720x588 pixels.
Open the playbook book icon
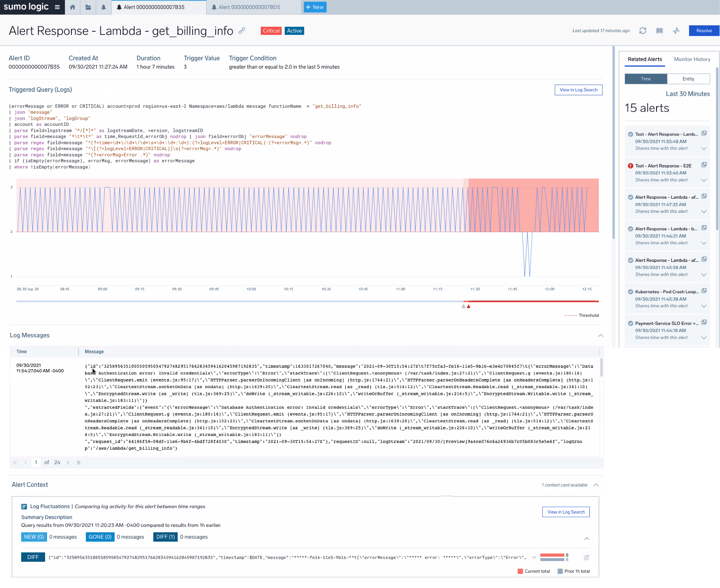click(659, 31)
